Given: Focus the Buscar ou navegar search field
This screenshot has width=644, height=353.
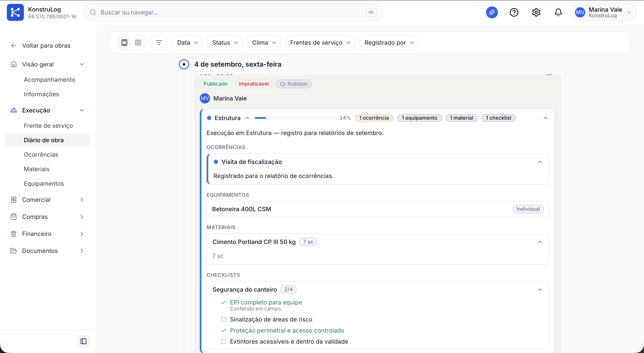Looking at the screenshot, I should click(233, 13).
